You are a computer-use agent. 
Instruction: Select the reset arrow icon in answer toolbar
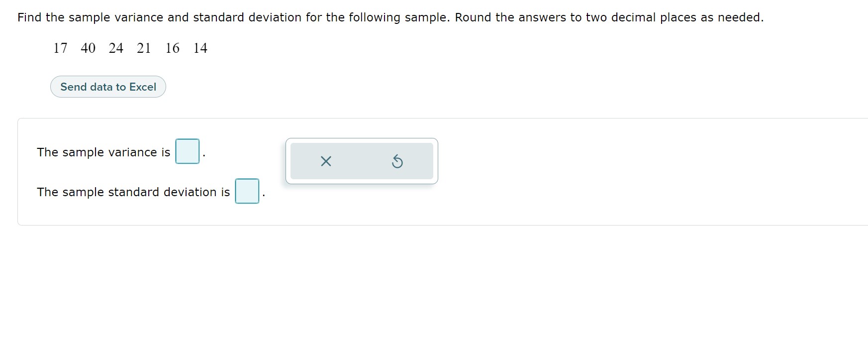(397, 161)
